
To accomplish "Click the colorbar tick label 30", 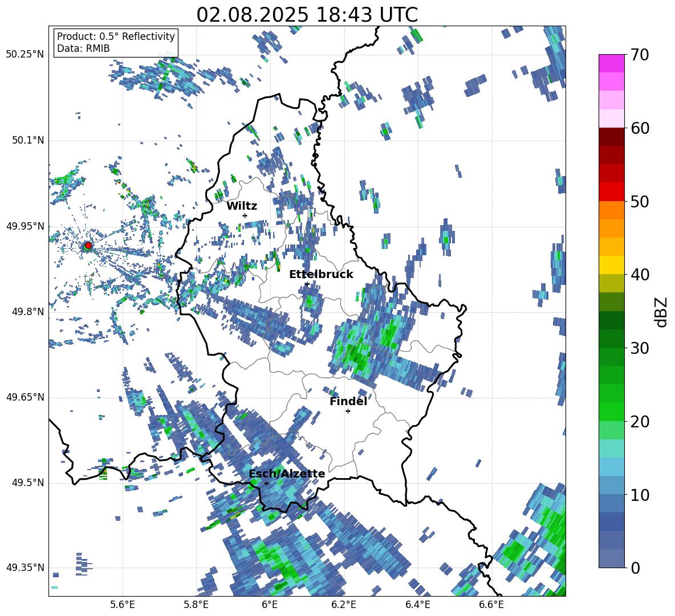I will (640, 348).
